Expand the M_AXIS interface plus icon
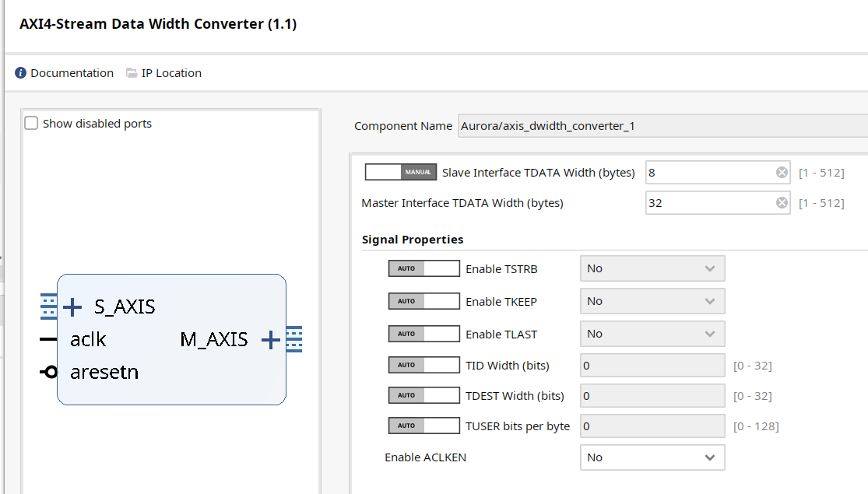The height and width of the screenshot is (494, 868). 271,340
